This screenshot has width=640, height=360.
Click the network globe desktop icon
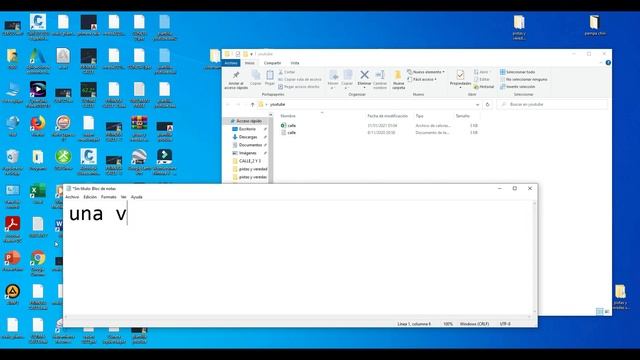pyautogui.click(x=12, y=123)
